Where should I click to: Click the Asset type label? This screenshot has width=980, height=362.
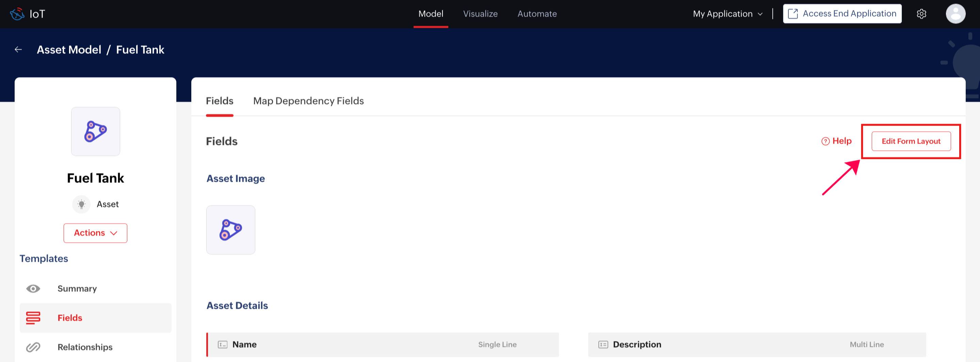point(108,204)
